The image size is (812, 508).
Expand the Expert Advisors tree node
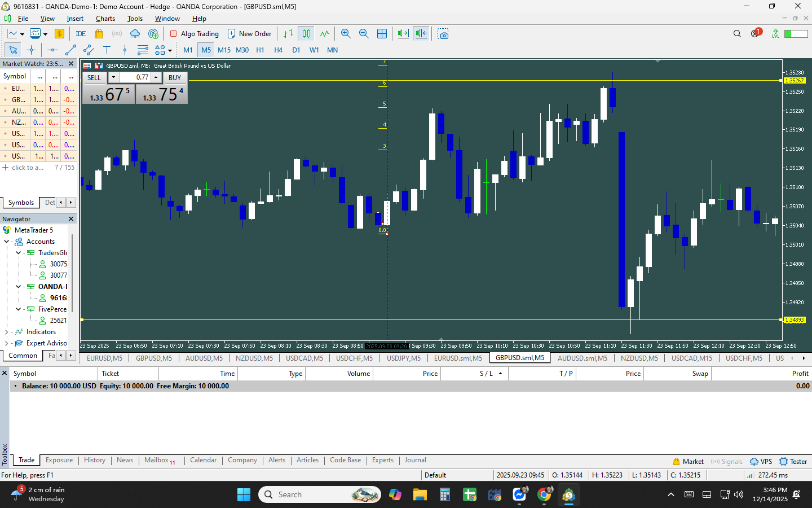7,343
